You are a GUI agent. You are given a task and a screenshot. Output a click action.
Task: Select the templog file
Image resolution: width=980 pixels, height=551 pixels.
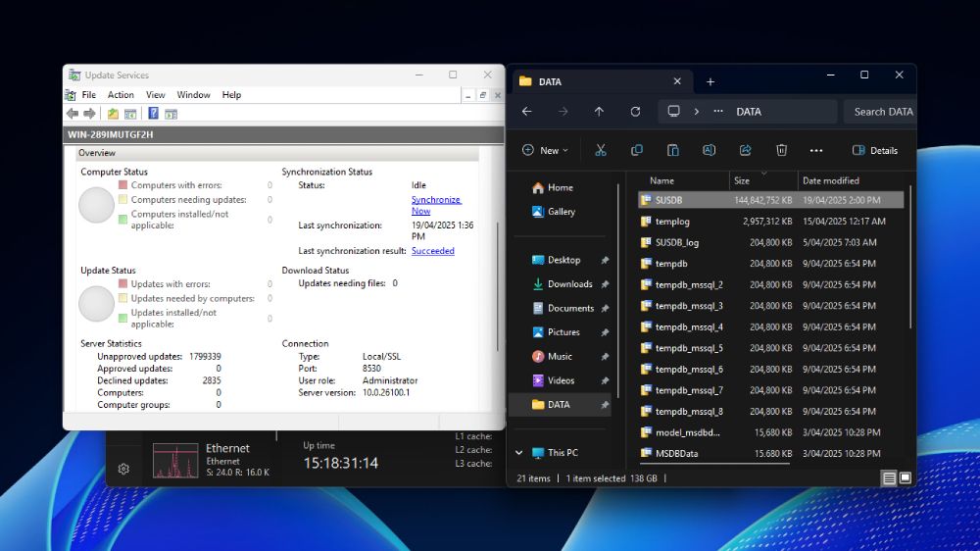(x=770, y=222)
